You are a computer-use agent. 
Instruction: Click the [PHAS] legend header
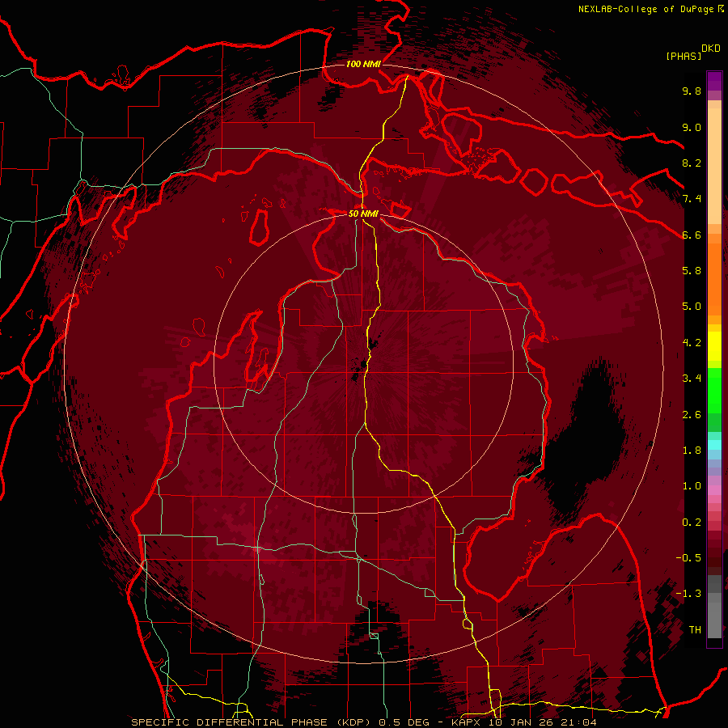click(x=684, y=56)
